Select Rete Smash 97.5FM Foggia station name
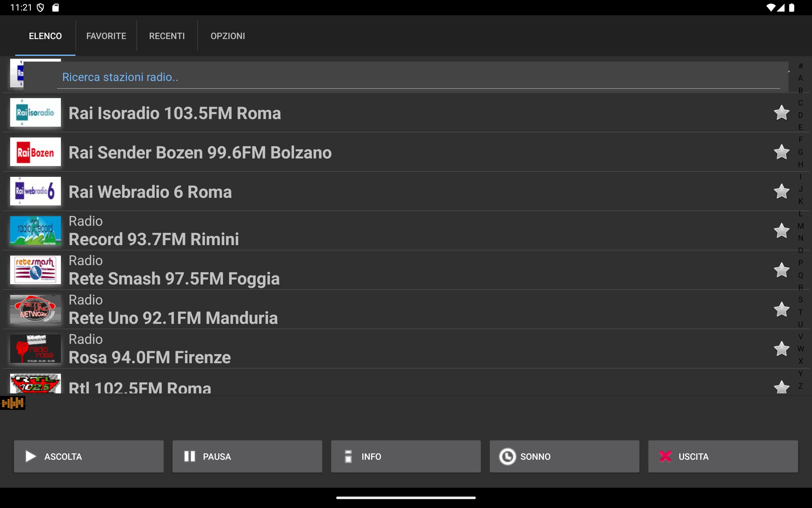 [174, 278]
